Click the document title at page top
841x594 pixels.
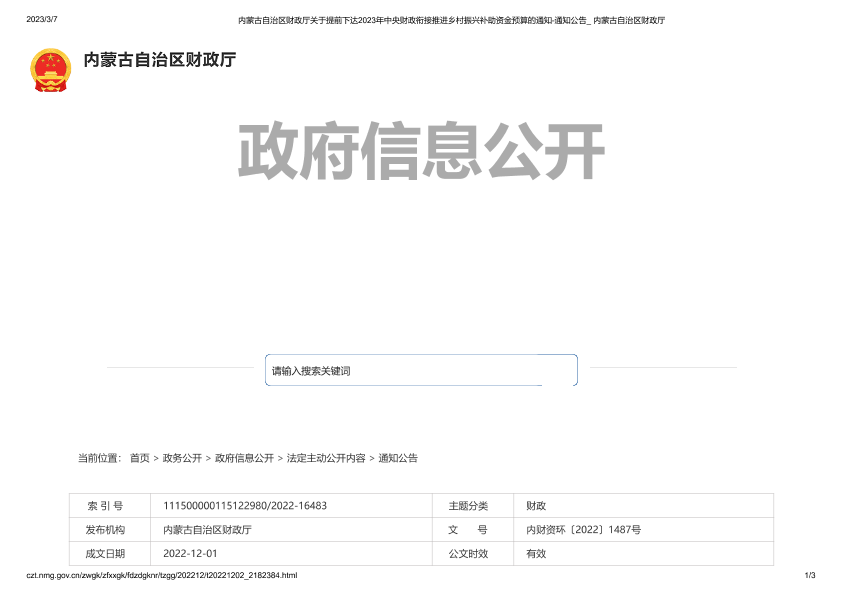(451, 20)
